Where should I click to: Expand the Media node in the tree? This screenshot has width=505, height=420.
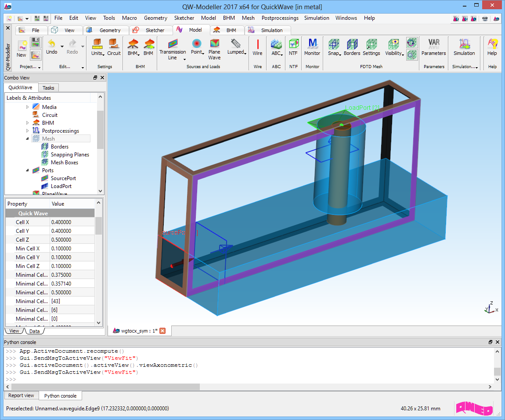point(27,107)
